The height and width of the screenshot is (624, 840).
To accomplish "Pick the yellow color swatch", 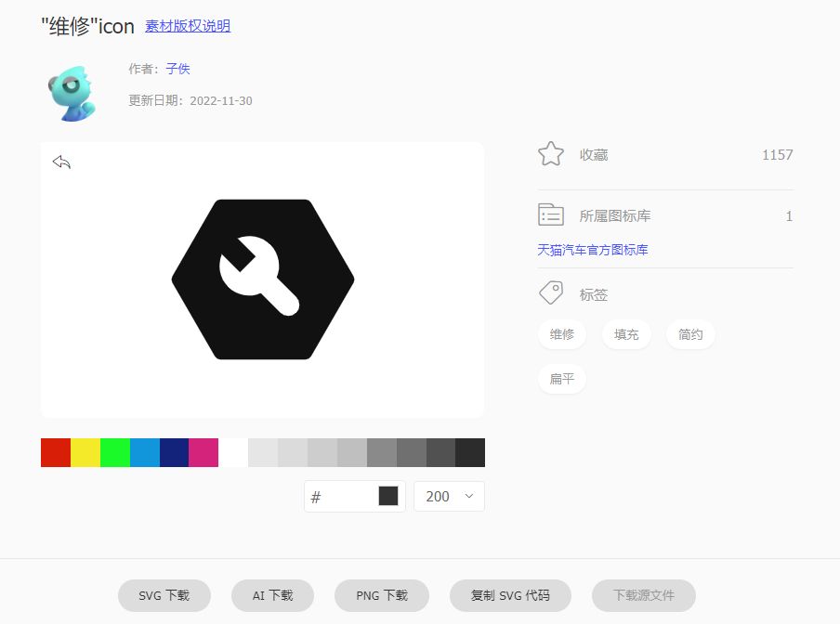I will coord(85,453).
